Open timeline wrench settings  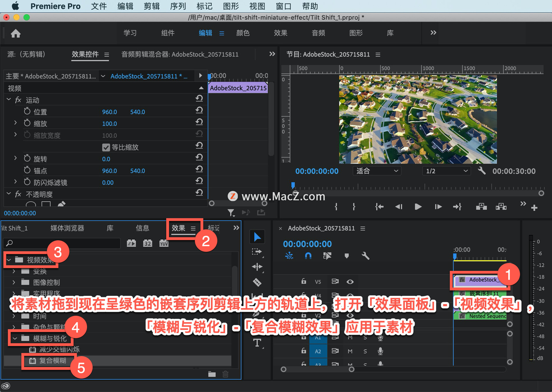pos(365,256)
